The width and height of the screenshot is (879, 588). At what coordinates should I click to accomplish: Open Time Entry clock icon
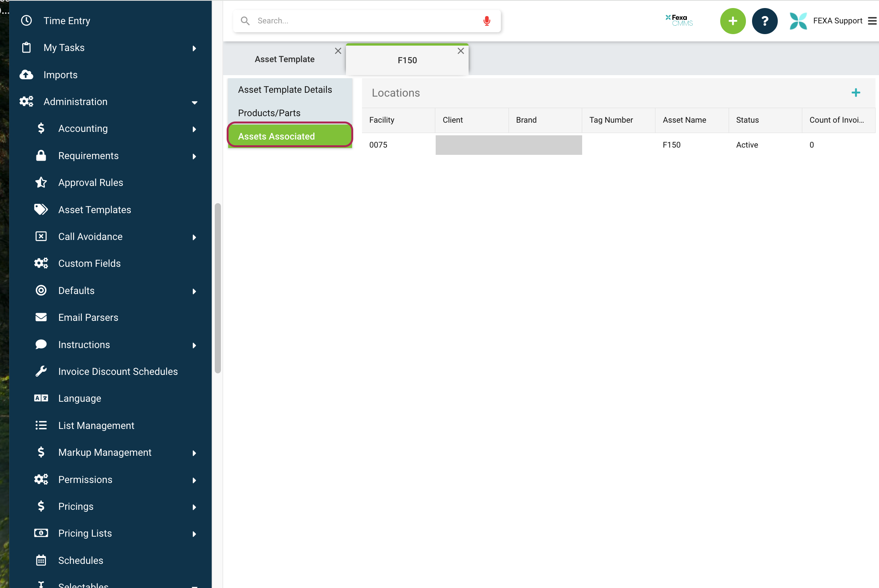point(26,21)
